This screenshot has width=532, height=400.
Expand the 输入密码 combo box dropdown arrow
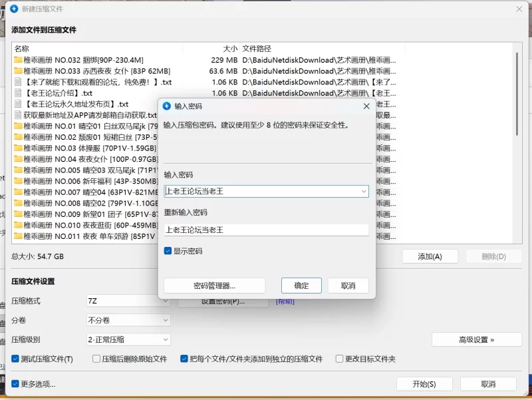363,192
